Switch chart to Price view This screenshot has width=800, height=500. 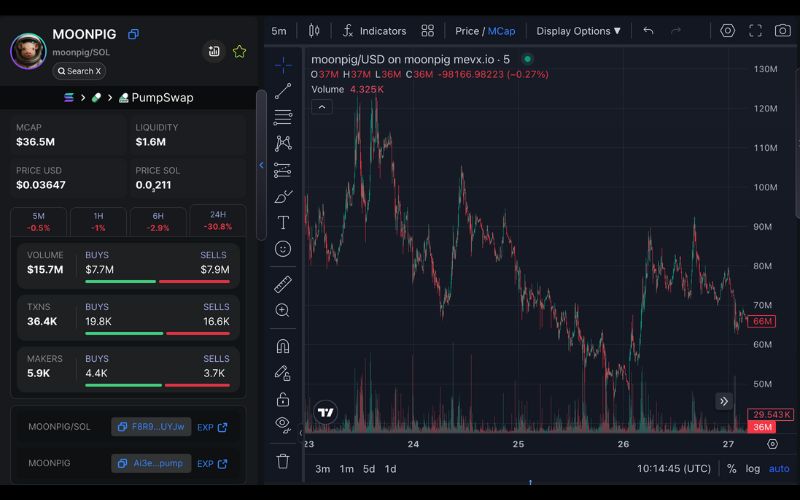pos(467,31)
